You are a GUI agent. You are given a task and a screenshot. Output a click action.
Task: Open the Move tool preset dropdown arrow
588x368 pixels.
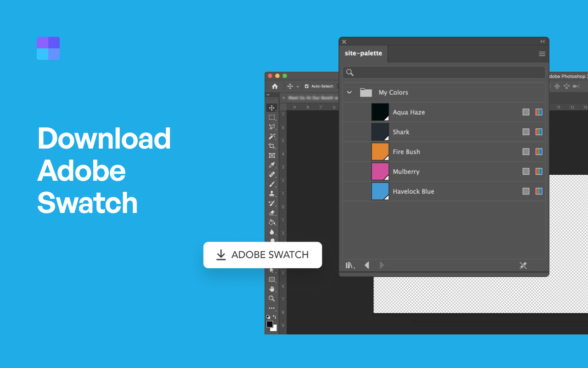tap(298, 86)
